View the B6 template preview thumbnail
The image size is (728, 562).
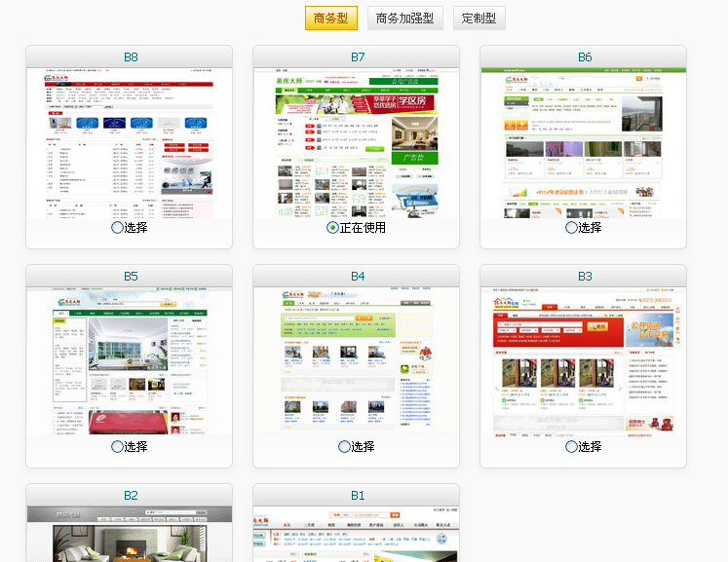[x=583, y=143]
